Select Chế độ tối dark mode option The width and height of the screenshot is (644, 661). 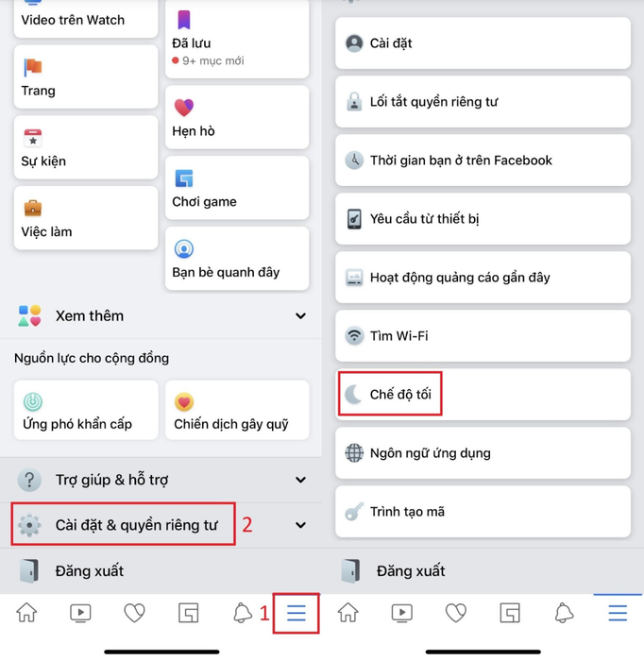click(x=483, y=394)
